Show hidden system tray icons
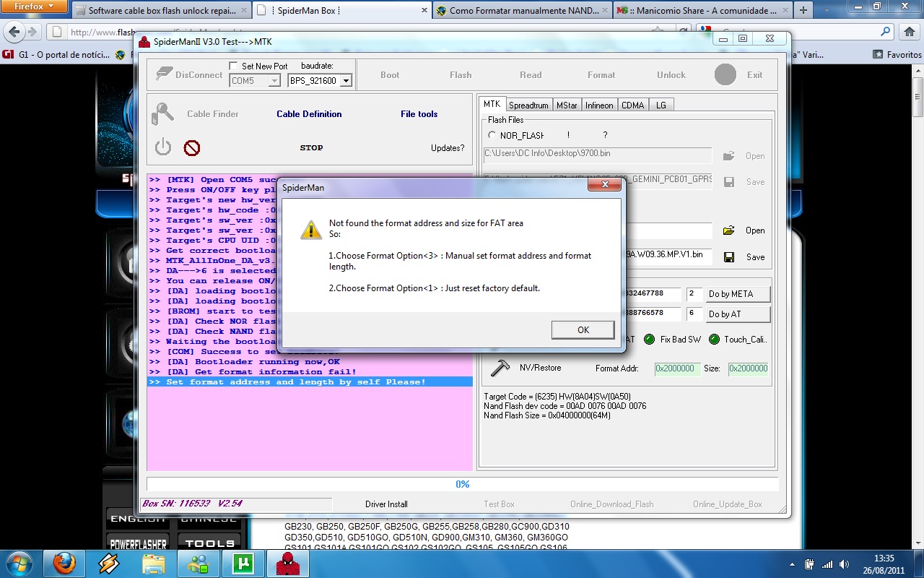This screenshot has height=578, width=924. coord(793,564)
